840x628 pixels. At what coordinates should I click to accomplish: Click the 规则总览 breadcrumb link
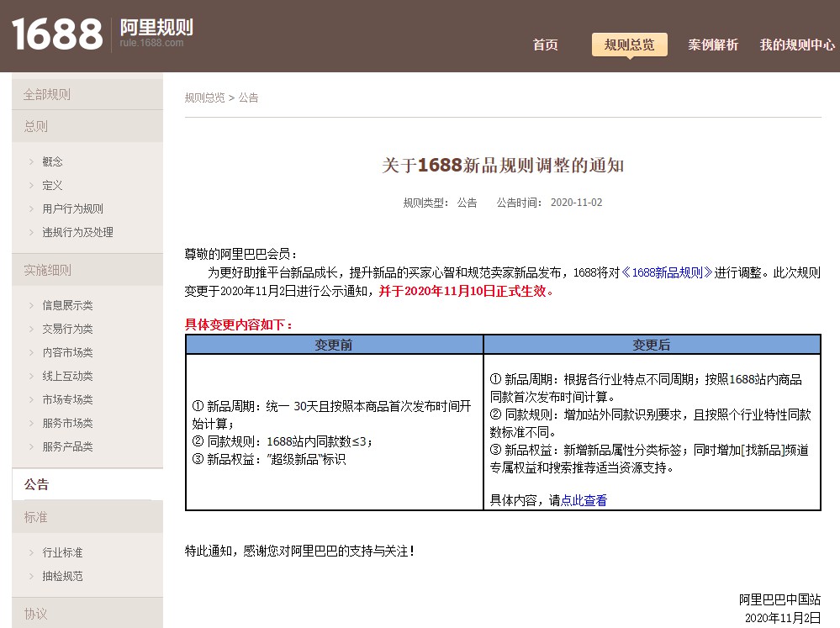204,98
